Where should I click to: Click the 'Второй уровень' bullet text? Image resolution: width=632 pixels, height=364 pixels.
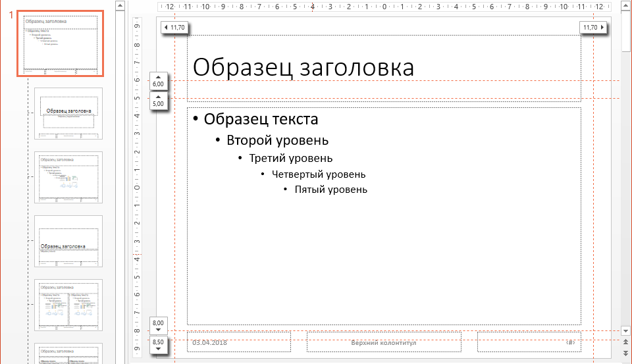(x=277, y=140)
